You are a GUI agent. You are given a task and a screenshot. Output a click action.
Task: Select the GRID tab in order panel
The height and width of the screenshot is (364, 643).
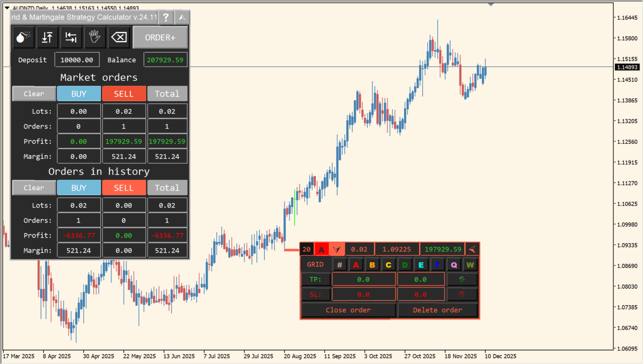click(x=315, y=264)
